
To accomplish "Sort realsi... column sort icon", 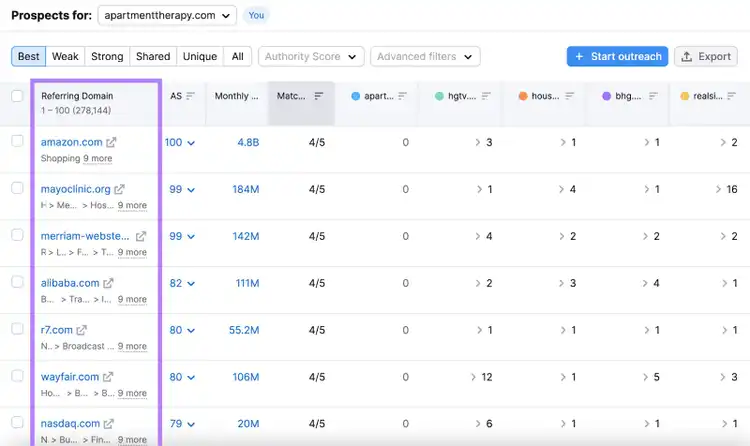I will 731,96.
